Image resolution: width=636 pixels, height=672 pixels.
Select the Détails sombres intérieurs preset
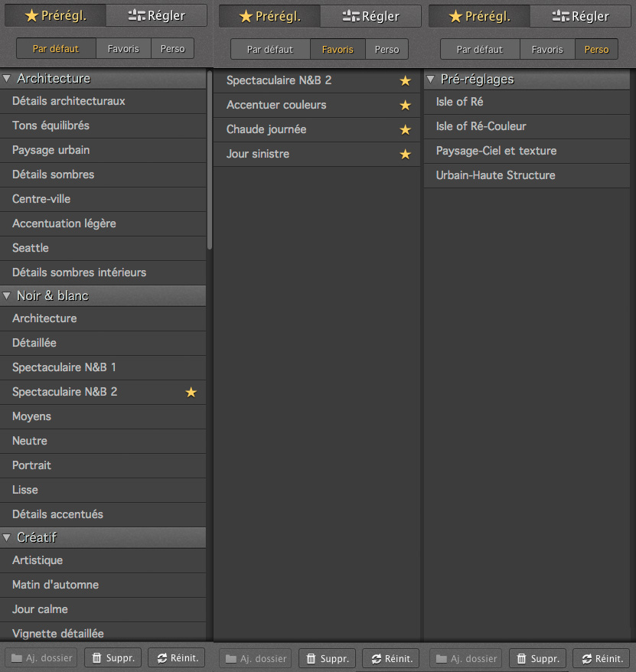click(103, 272)
